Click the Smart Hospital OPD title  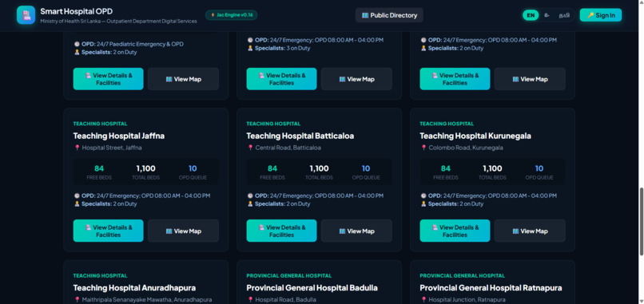pyautogui.click(x=77, y=11)
